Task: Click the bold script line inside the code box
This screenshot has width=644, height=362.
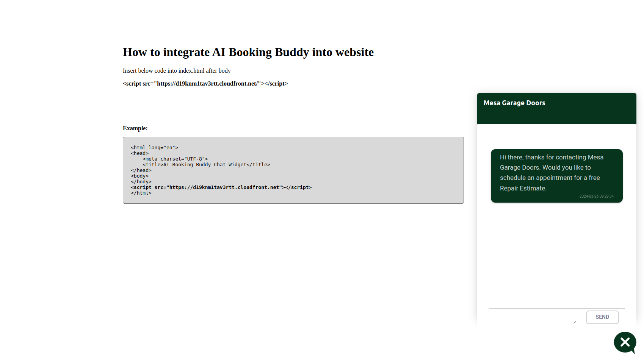Action: [x=221, y=187]
